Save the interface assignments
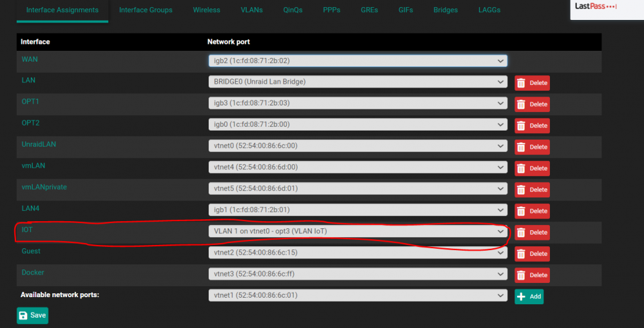Image resolution: width=644 pixels, height=328 pixels. (32, 315)
